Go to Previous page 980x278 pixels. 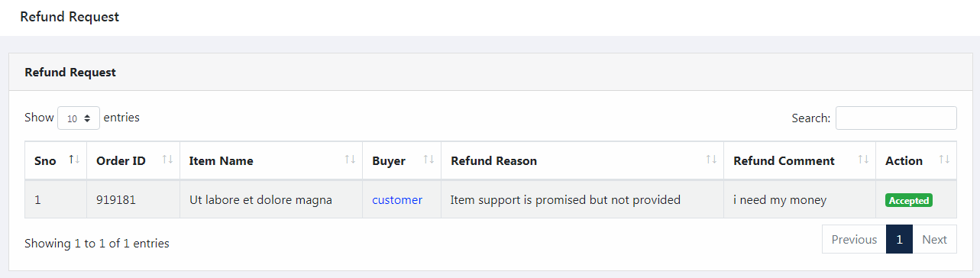(x=854, y=239)
